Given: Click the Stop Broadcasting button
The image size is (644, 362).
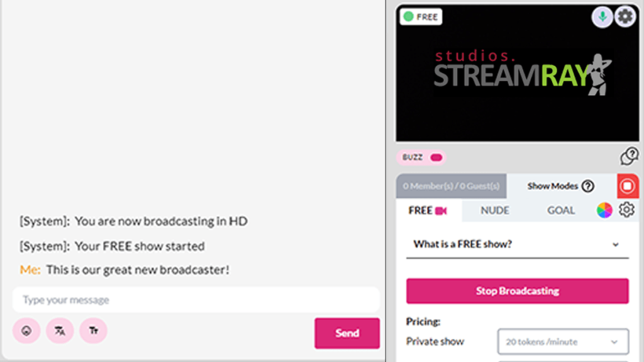Looking at the screenshot, I should pyautogui.click(x=517, y=291).
